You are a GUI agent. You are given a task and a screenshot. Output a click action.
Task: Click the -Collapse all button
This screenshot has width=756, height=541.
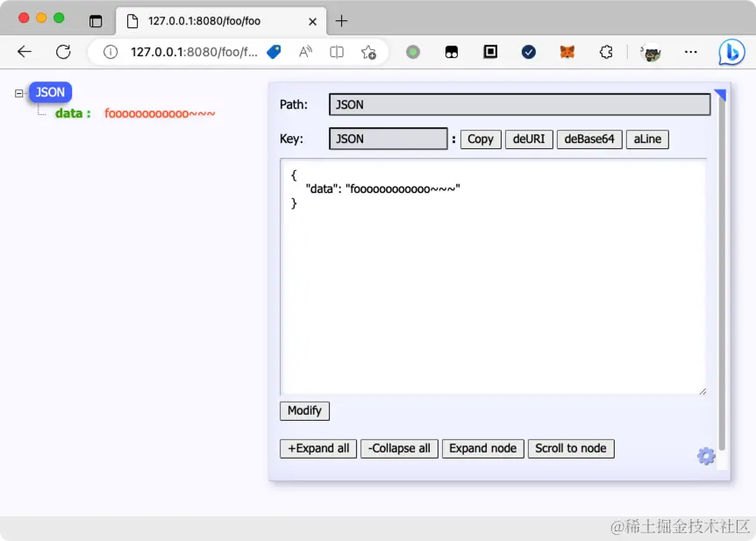(x=399, y=448)
